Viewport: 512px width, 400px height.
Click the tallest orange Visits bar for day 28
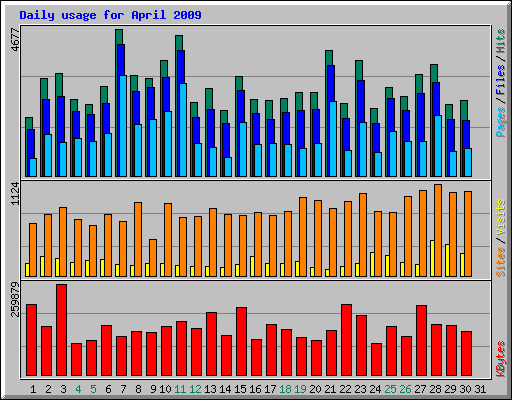click(438, 231)
